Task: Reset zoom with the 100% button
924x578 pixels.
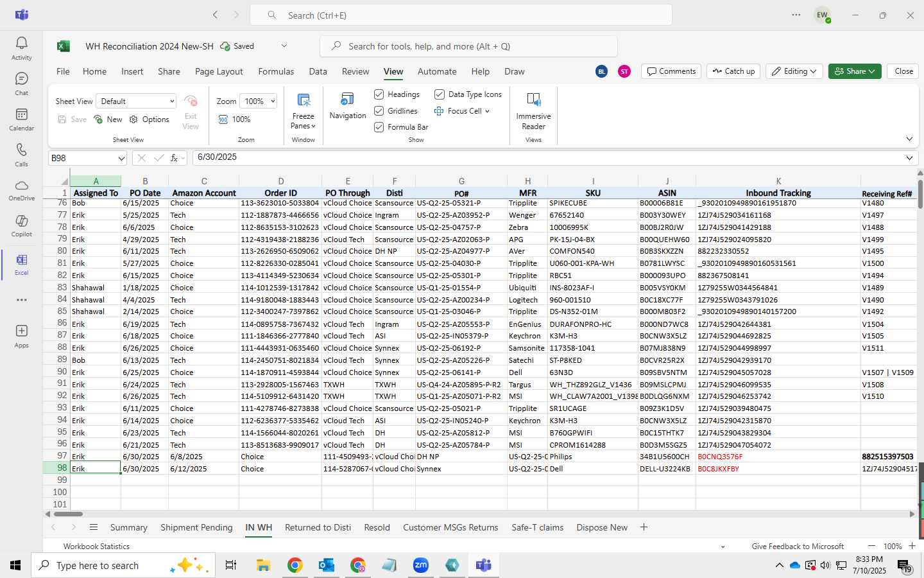Action: coord(235,119)
